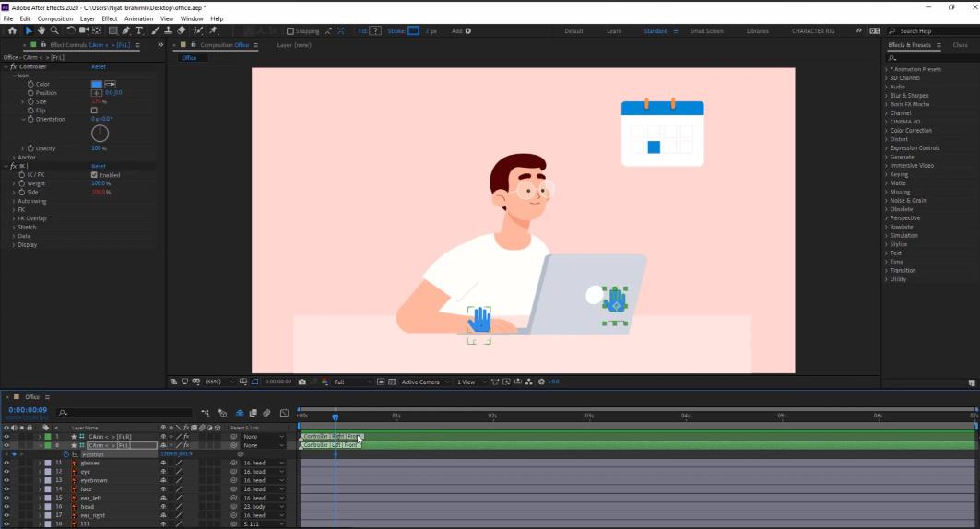The height and width of the screenshot is (529, 980).
Task: Expand the Stretch group
Action: [x=14, y=228]
